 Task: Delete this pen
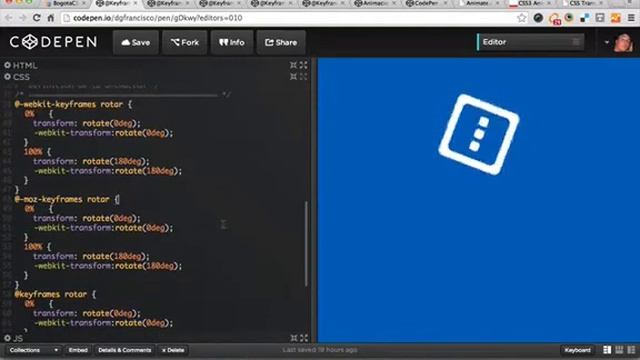[173, 350]
